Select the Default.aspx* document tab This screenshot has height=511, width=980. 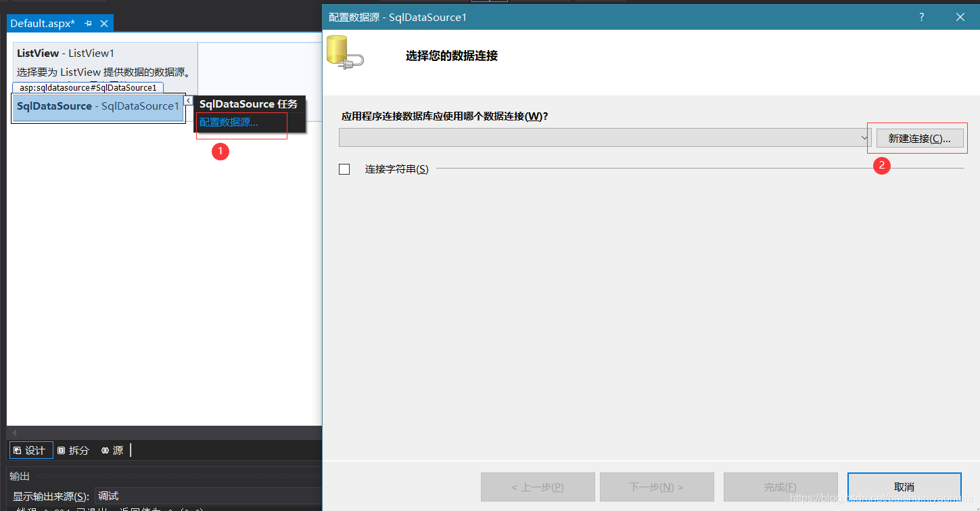pyautogui.click(x=43, y=23)
